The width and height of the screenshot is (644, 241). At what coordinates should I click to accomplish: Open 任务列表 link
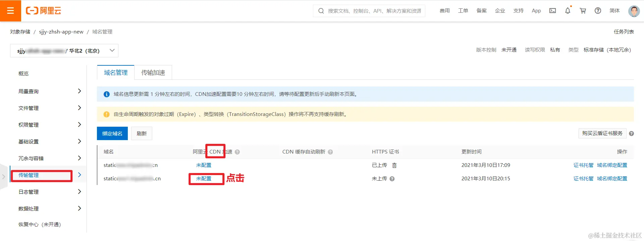[x=624, y=32]
